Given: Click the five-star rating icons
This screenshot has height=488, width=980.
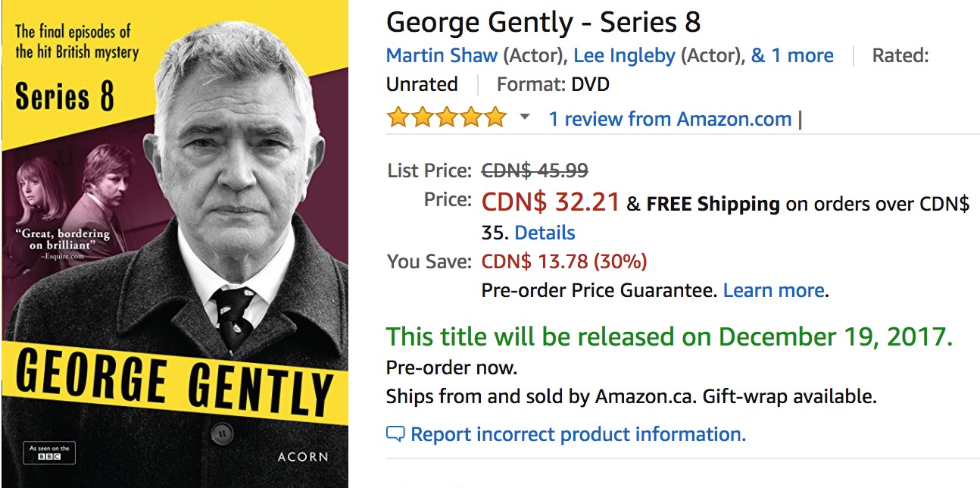Looking at the screenshot, I should [x=446, y=118].
